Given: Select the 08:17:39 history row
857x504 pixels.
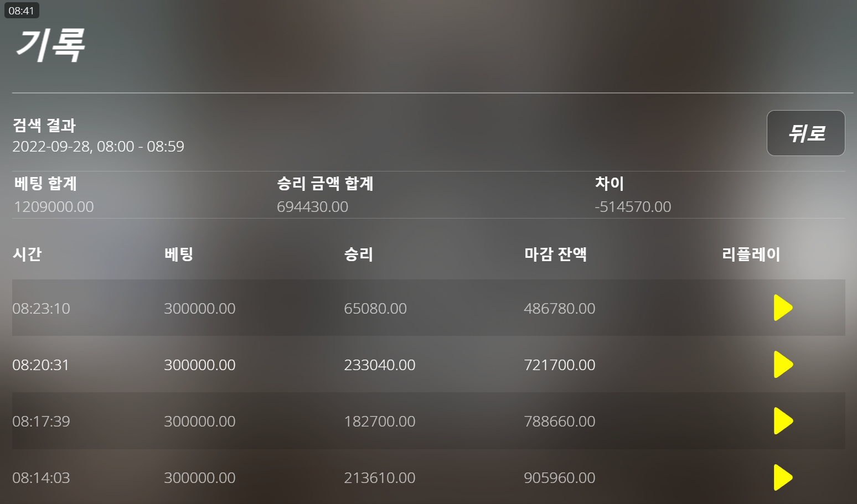Looking at the screenshot, I should tap(428, 421).
